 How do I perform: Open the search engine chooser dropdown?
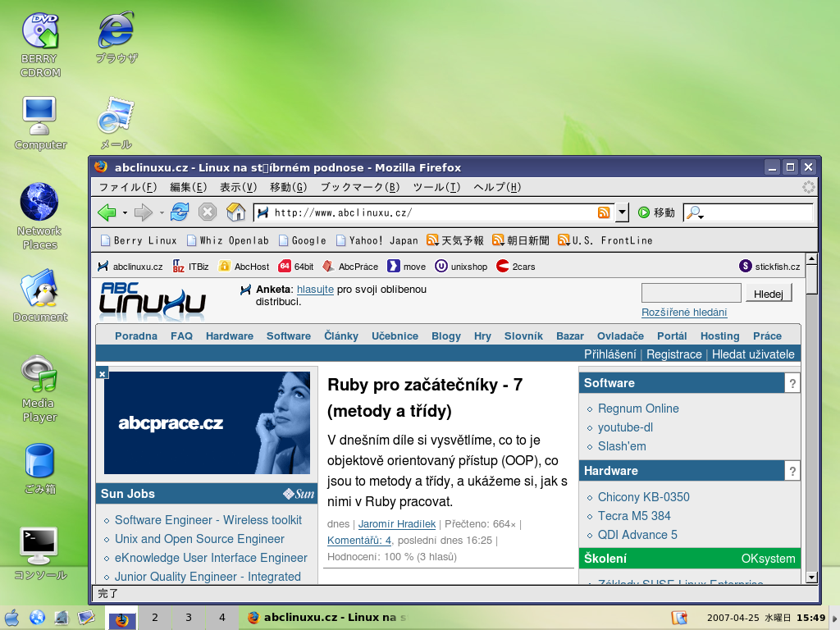(x=695, y=213)
